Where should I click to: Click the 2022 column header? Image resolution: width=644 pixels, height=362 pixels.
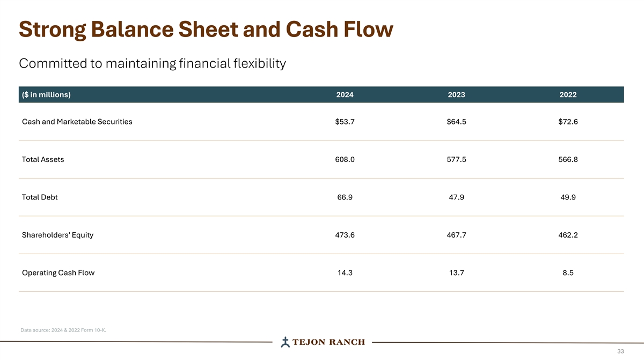568,95
